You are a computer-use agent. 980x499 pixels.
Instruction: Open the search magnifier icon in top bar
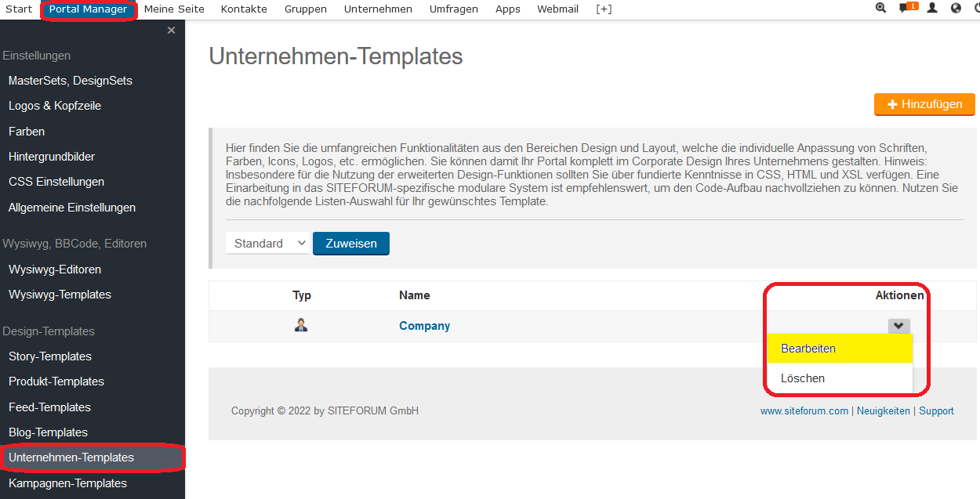tap(880, 8)
